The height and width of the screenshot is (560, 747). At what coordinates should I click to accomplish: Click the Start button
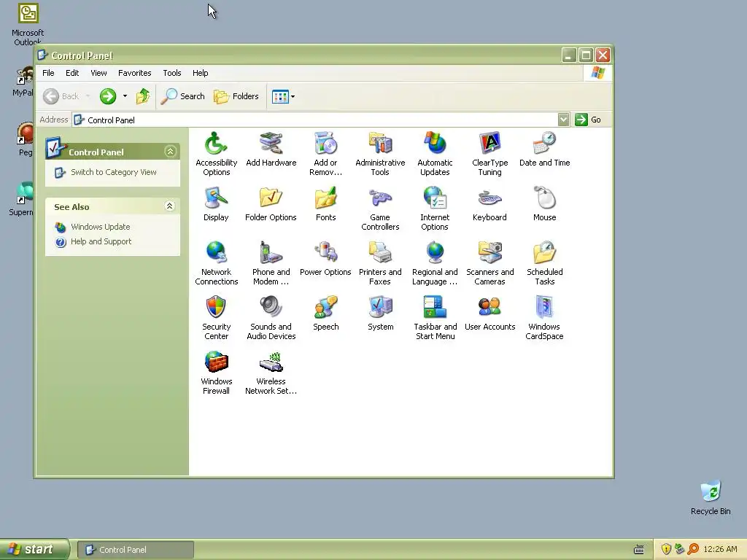[35, 550]
